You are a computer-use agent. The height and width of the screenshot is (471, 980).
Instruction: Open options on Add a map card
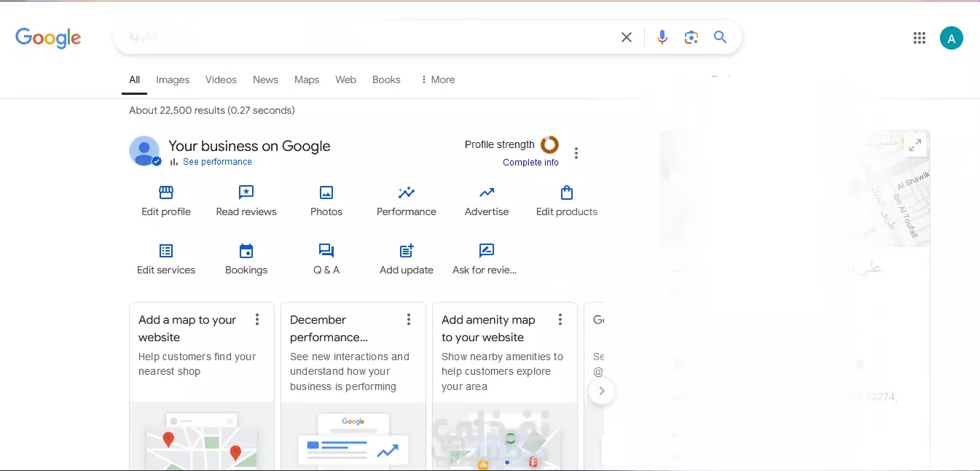point(257,319)
